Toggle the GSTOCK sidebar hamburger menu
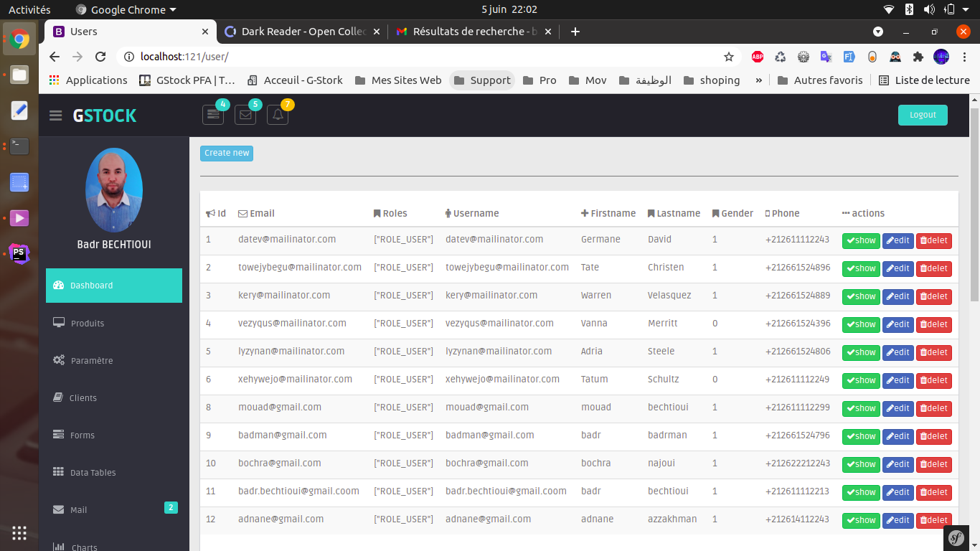980x551 pixels. [x=55, y=116]
